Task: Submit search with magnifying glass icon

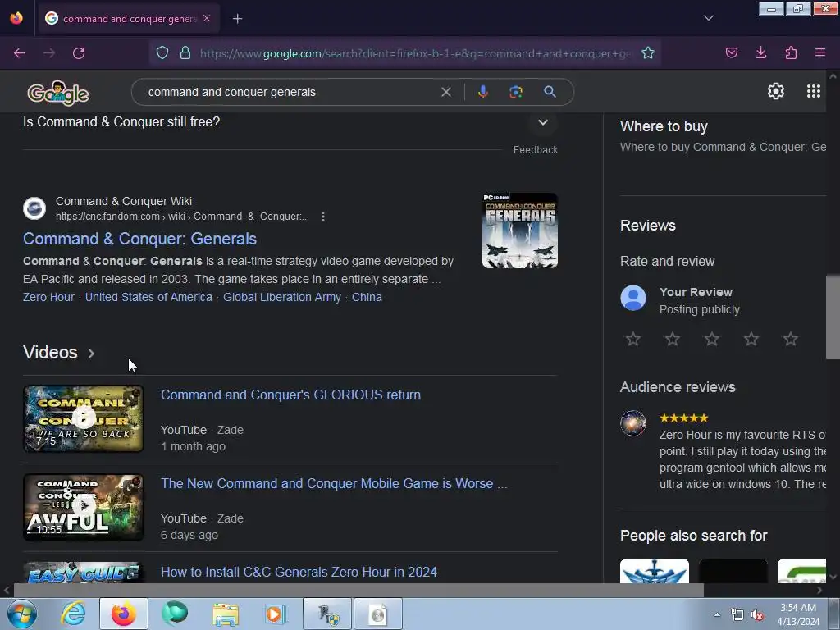Action: coord(550,92)
